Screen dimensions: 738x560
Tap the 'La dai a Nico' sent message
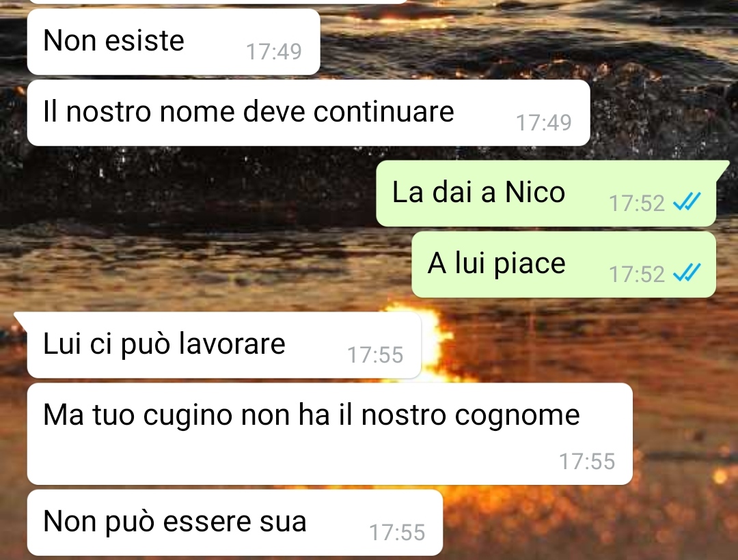point(546,193)
